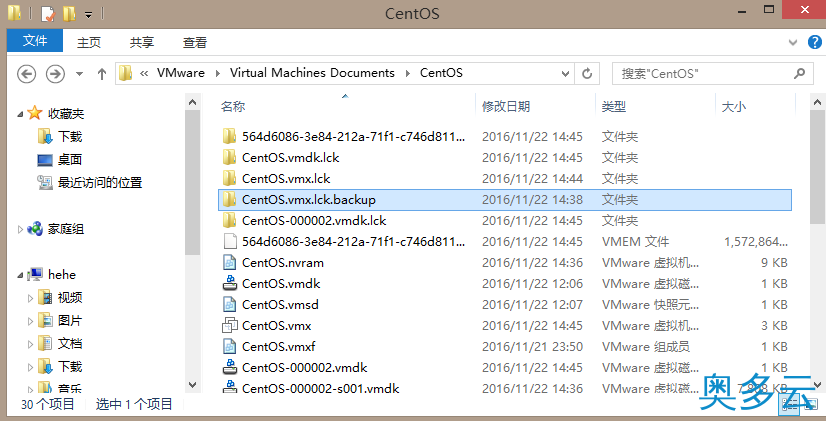Expand the 家庭组 tree node
This screenshot has height=421, width=826.
point(20,229)
